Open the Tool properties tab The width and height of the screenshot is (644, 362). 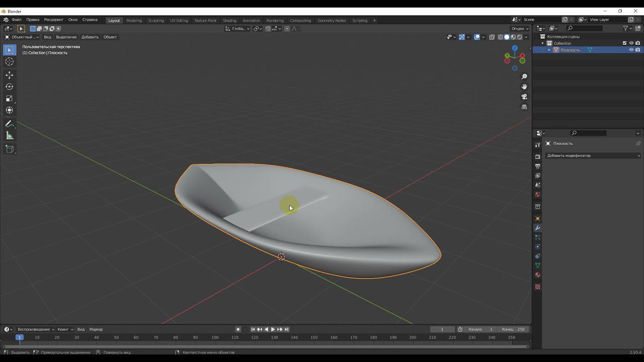537,145
